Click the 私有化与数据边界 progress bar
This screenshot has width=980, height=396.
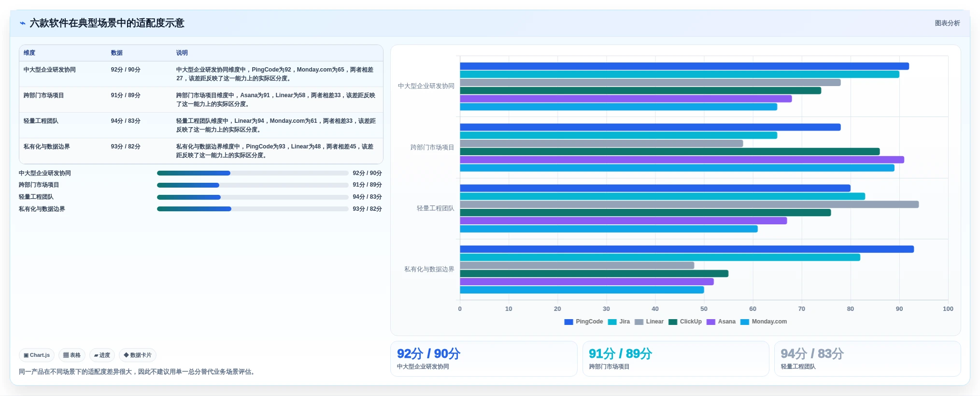pyautogui.click(x=253, y=209)
